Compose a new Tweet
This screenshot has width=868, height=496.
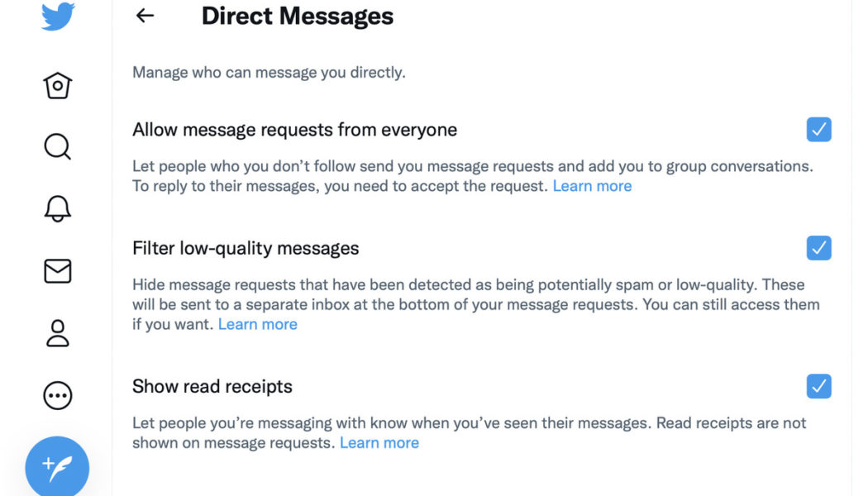click(56, 465)
